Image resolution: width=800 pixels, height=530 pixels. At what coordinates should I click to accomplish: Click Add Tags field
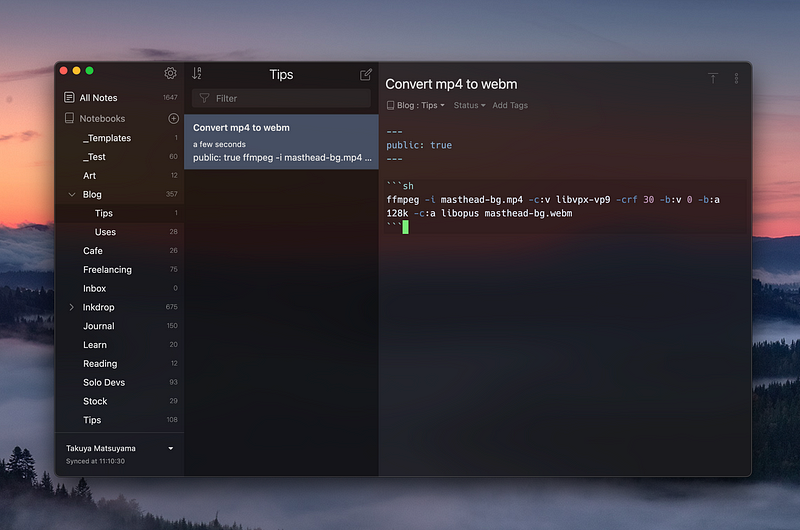coord(510,105)
